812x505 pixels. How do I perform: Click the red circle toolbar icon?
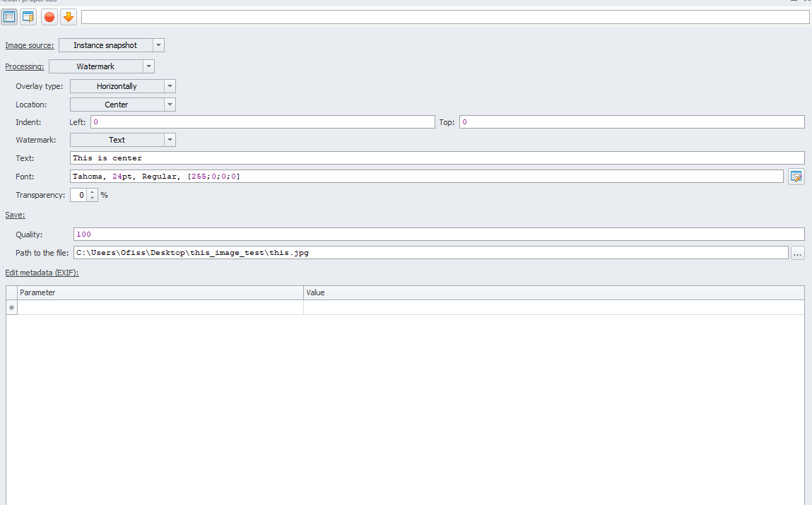coord(49,17)
